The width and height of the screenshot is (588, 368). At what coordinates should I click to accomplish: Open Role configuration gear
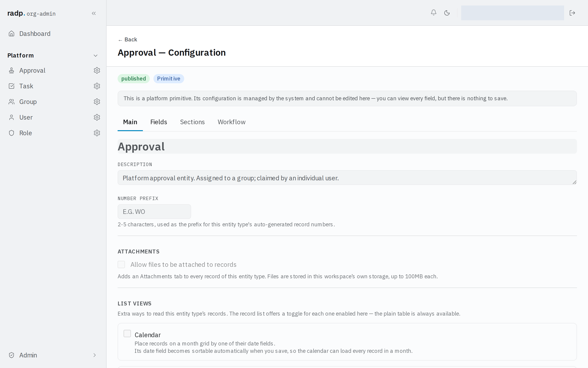point(97,133)
